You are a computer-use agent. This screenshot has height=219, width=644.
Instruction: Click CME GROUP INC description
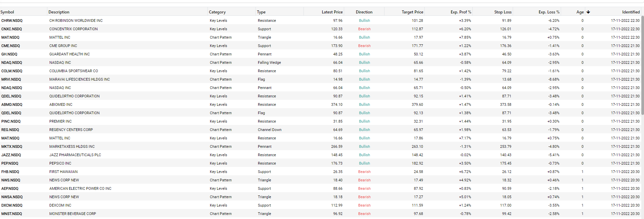[x=63, y=46]
